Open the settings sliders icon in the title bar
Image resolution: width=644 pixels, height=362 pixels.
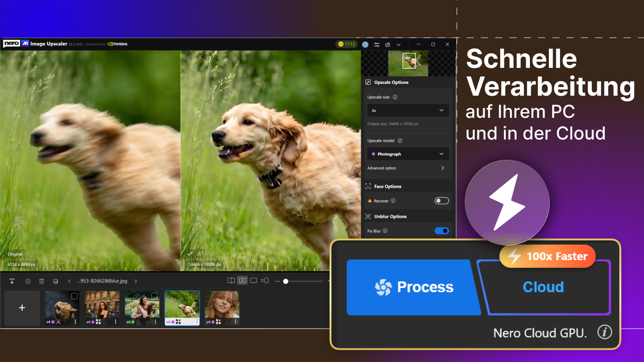[377, 44]
